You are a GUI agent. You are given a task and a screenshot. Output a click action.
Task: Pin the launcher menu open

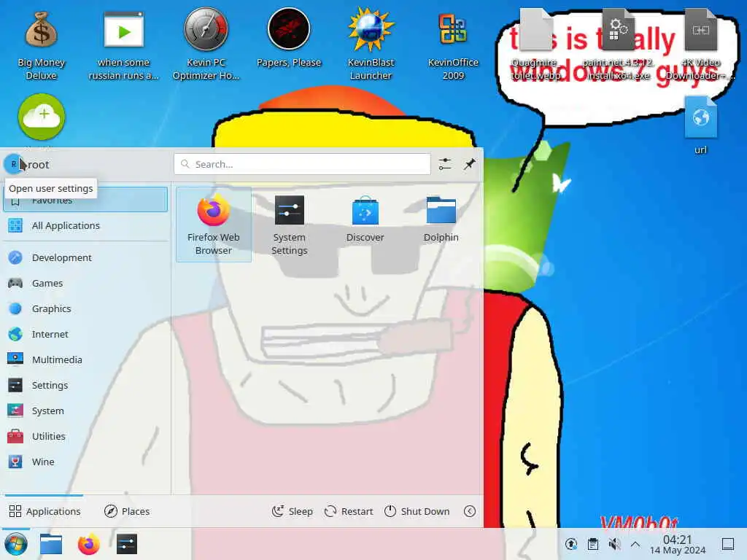pos(470,164)
